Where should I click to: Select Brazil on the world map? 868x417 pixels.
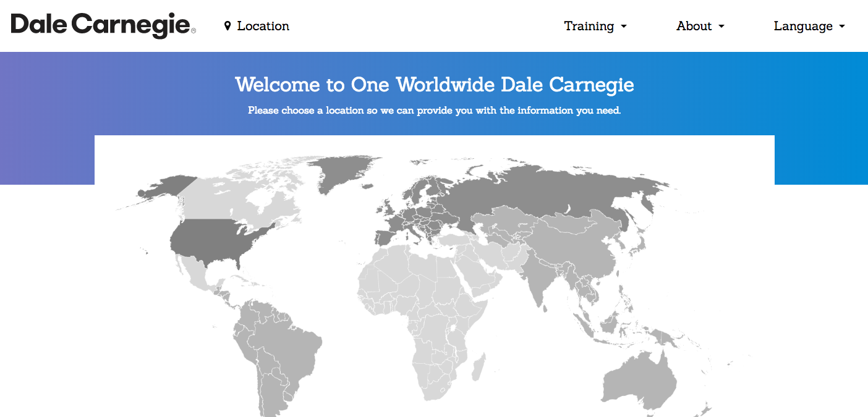click(x=287, y=346)
